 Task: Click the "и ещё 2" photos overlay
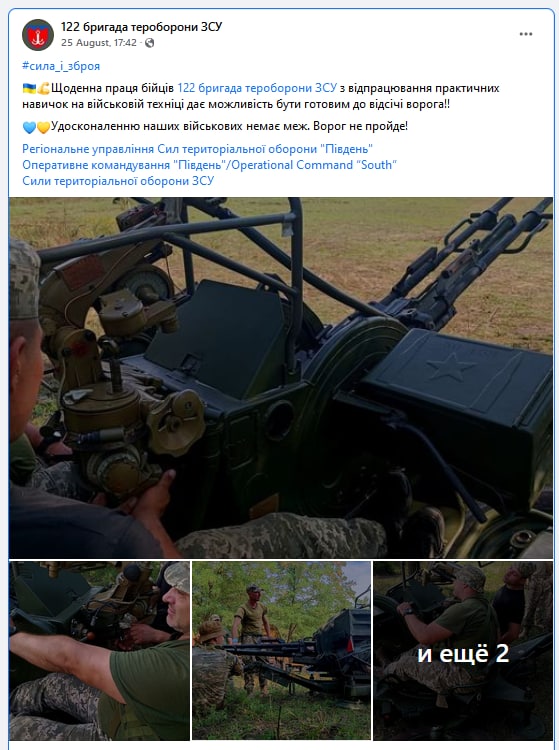click(463, 651)
